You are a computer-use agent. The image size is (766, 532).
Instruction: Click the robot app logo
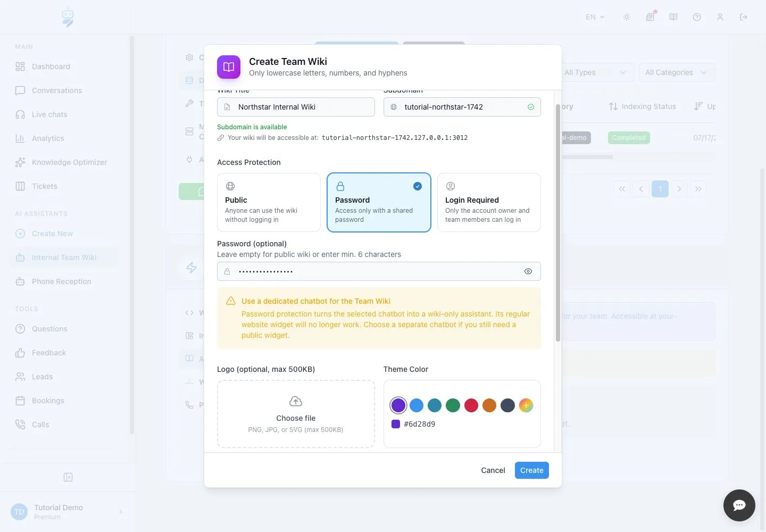pos(68,17)
